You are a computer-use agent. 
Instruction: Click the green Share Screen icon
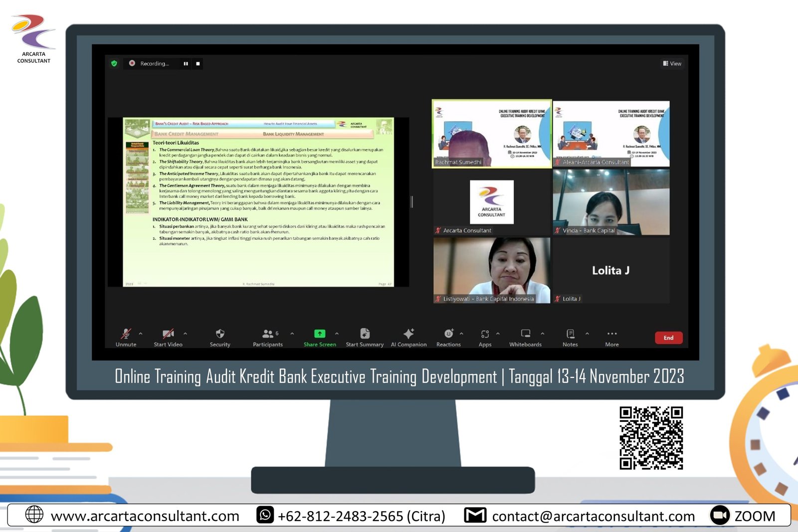tap(320, 334)
